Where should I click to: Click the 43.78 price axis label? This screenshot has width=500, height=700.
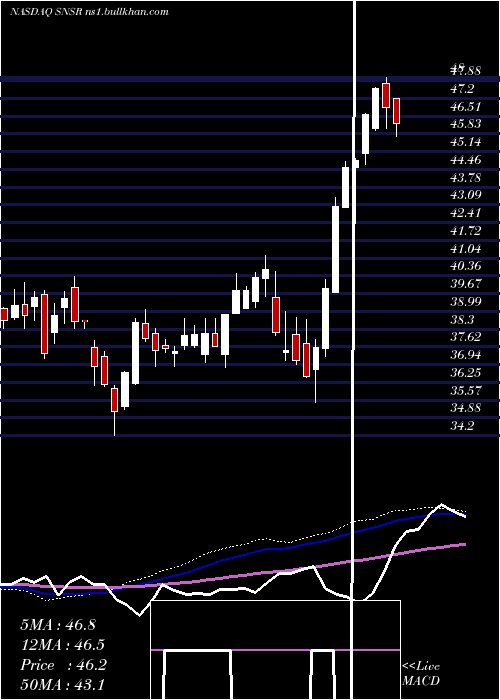click(x=466, y=178)
